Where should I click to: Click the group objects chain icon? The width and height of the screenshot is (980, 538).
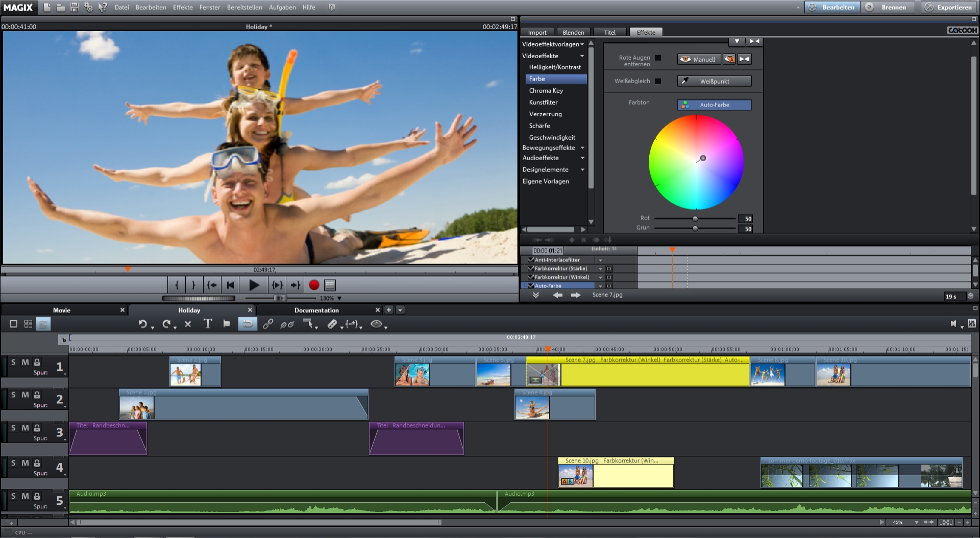[x=268, y=324]
